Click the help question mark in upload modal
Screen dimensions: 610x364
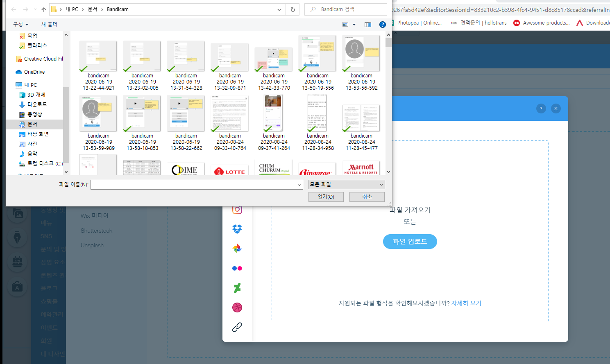pyautogui.click(x=541, y=109)
